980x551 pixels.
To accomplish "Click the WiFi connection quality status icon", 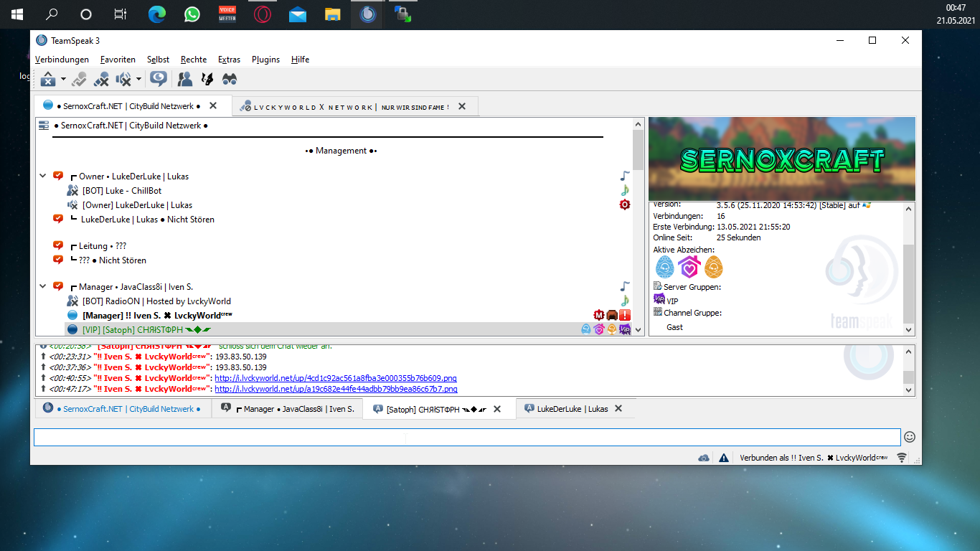I will 902,458.
